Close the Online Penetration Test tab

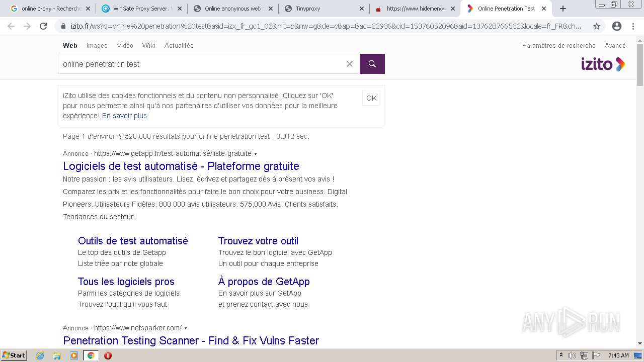coord(543,9)
